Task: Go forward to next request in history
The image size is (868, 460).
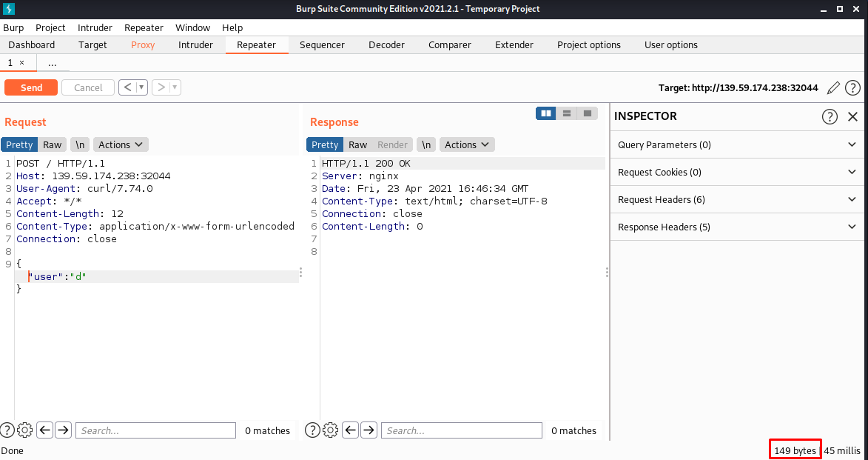Action: coord(161,87)
